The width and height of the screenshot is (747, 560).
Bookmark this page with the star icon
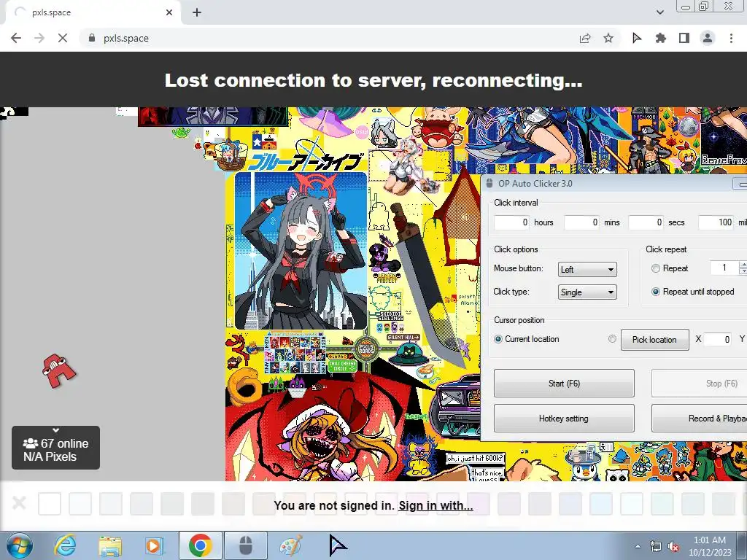[x=608, y=38]
